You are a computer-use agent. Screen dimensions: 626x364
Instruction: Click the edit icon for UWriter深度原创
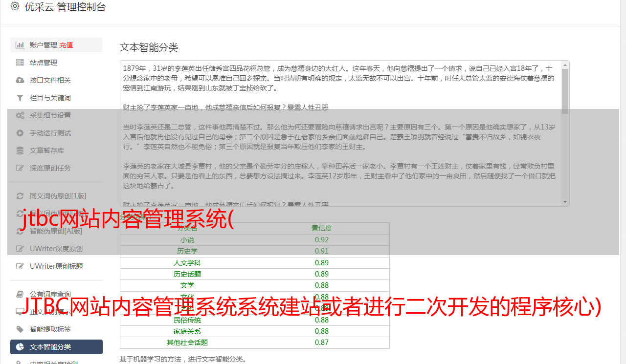20,249
